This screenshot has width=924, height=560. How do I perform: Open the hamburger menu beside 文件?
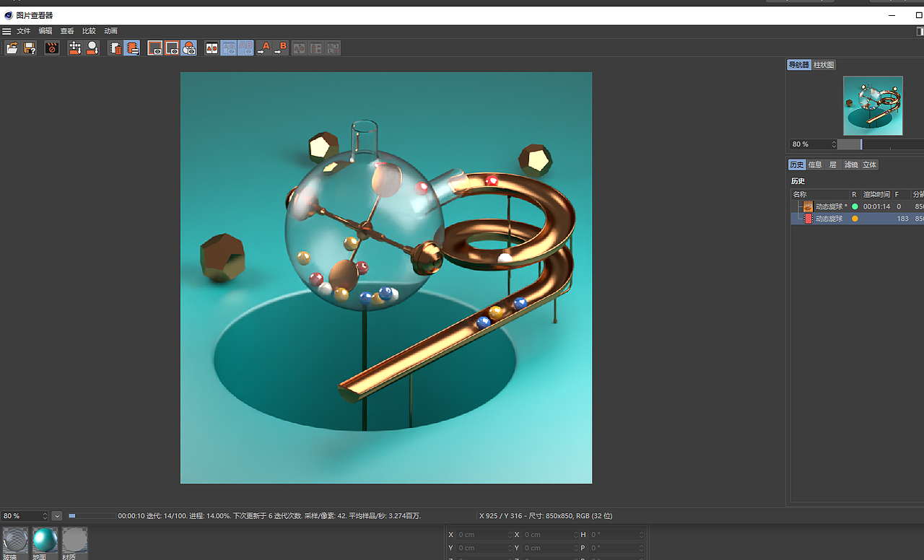[x=6, y=30]
